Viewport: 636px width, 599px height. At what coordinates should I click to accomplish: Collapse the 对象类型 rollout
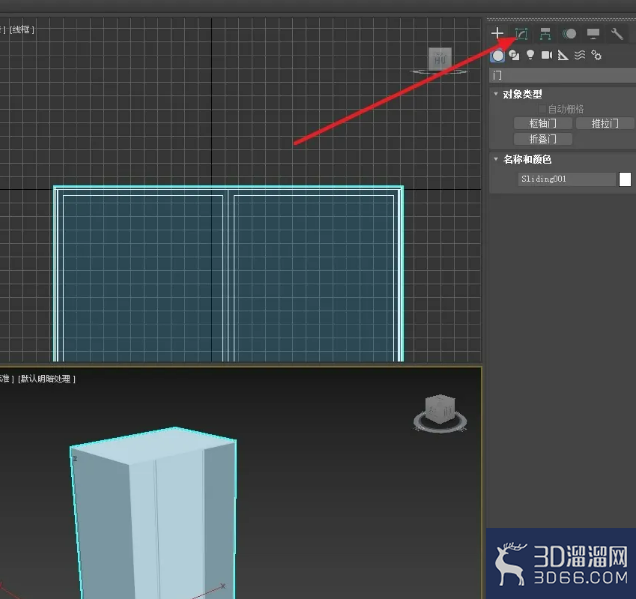point(495,94)
